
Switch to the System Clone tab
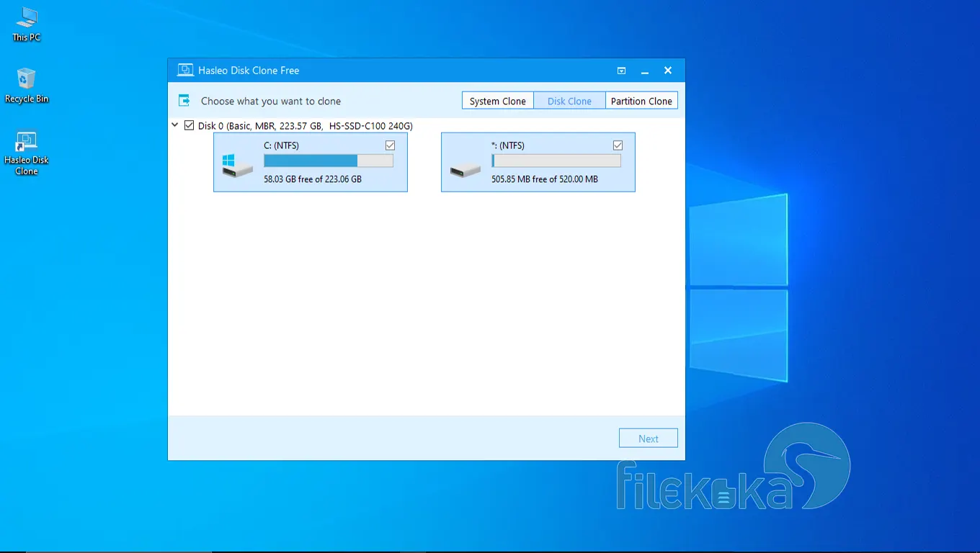click(498, 101)
